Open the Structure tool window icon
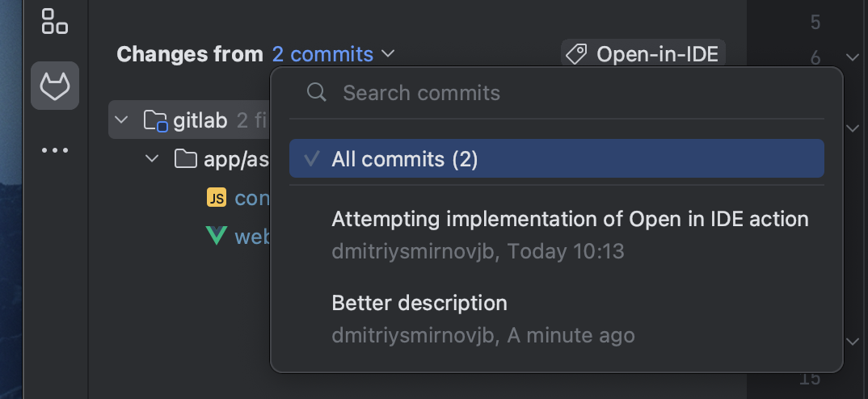868x399 pixels. point(54,22)
